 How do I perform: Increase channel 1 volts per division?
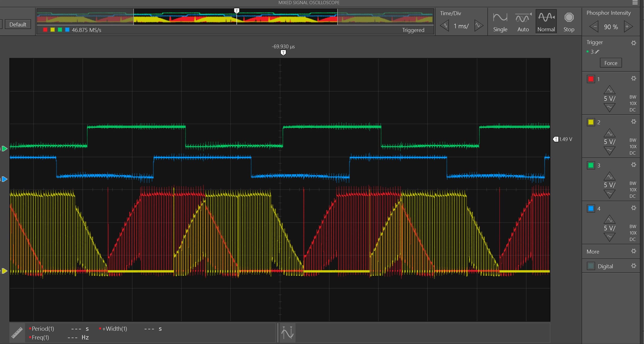pos(609,90)
